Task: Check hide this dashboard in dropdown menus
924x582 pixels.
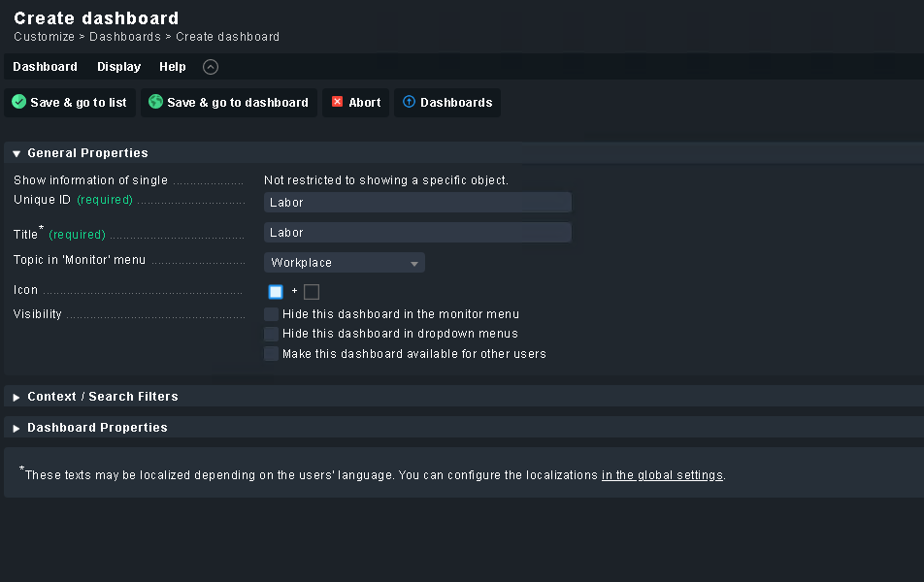Action: [x=271, y=334]
